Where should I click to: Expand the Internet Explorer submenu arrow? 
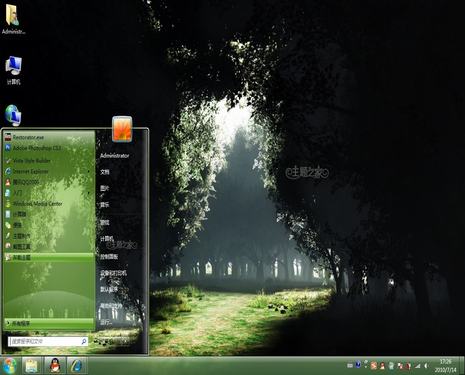(x=89, y=171)
